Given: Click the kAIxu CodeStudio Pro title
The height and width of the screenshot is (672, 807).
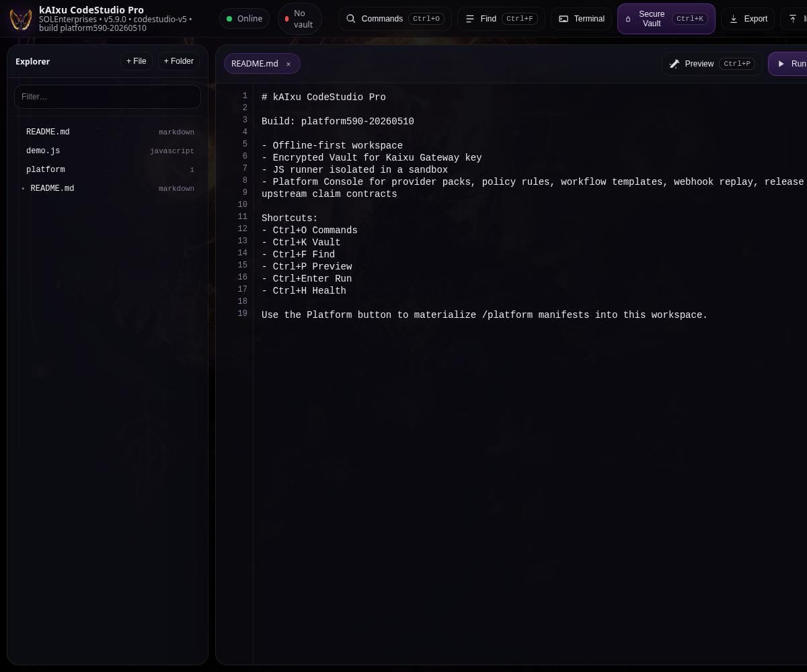Looking at the screenshot, I should pos(91,10).
